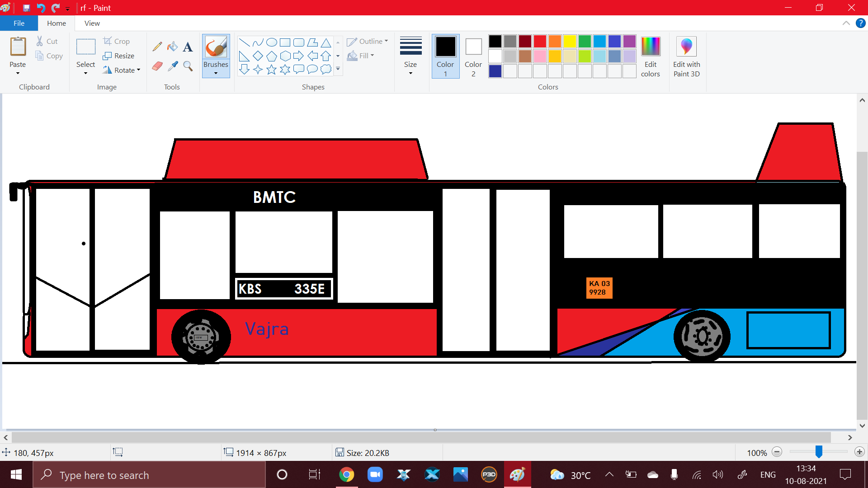The width and height of the screenshot is (868, 488).
Task: Open the shape Outline dropdown
Action: tap(367, 41)
